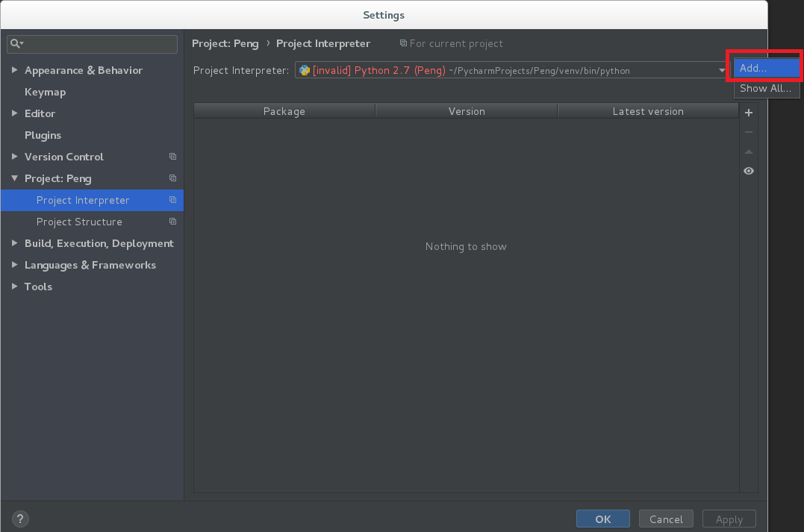Choose Show All... from the interpreter menu

click(766, 88)
